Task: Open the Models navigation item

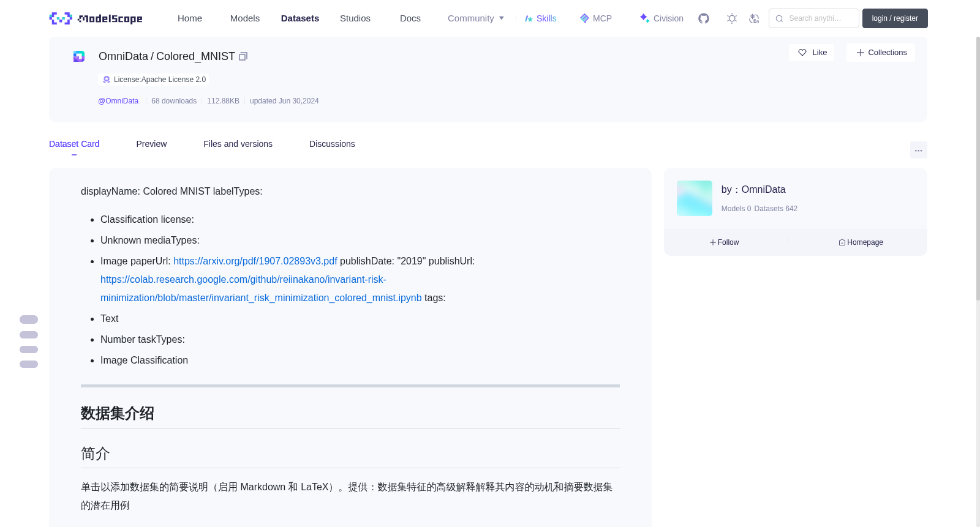Action: point(245,18)
